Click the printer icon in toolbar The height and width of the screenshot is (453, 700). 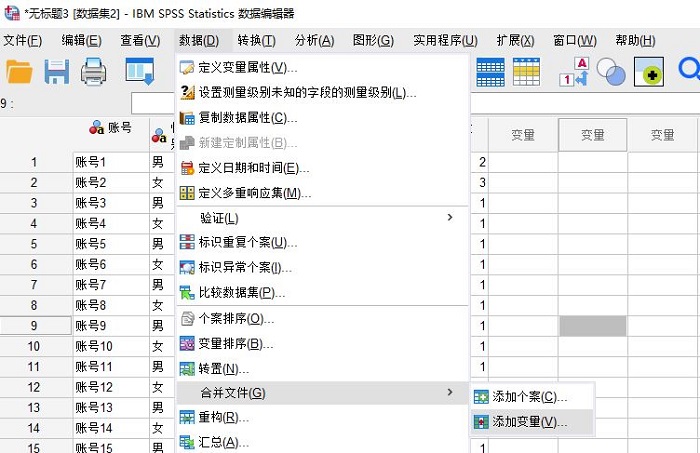[x=93, y=71]
